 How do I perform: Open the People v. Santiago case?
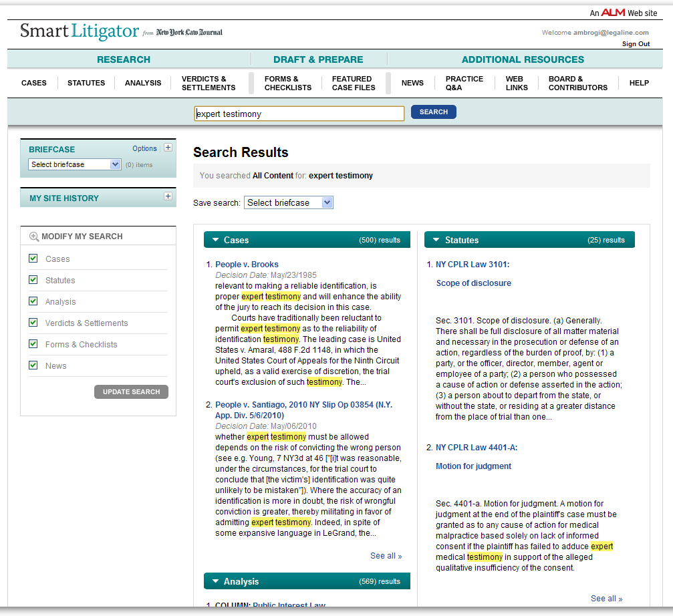click(304, 410)
